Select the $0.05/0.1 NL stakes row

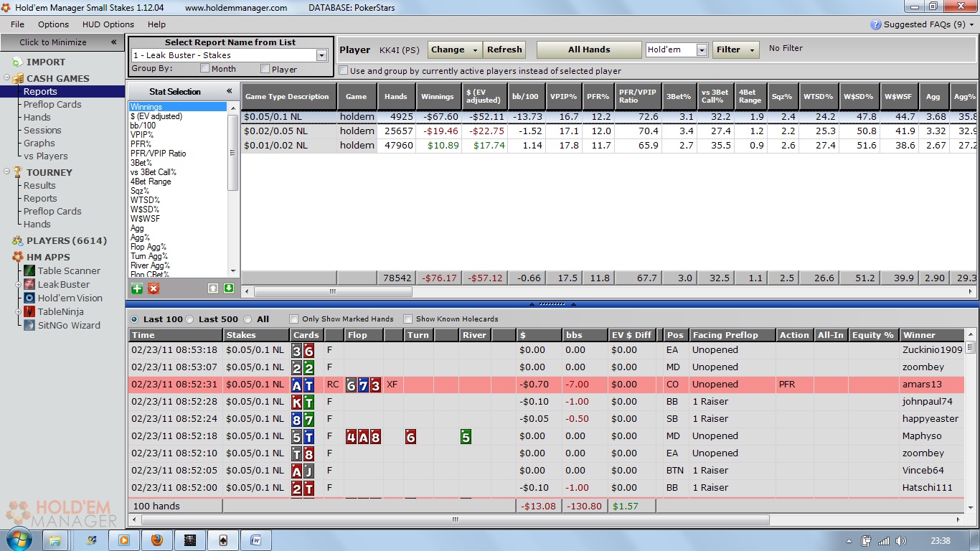pyautogui.click(x=608, y=117)
